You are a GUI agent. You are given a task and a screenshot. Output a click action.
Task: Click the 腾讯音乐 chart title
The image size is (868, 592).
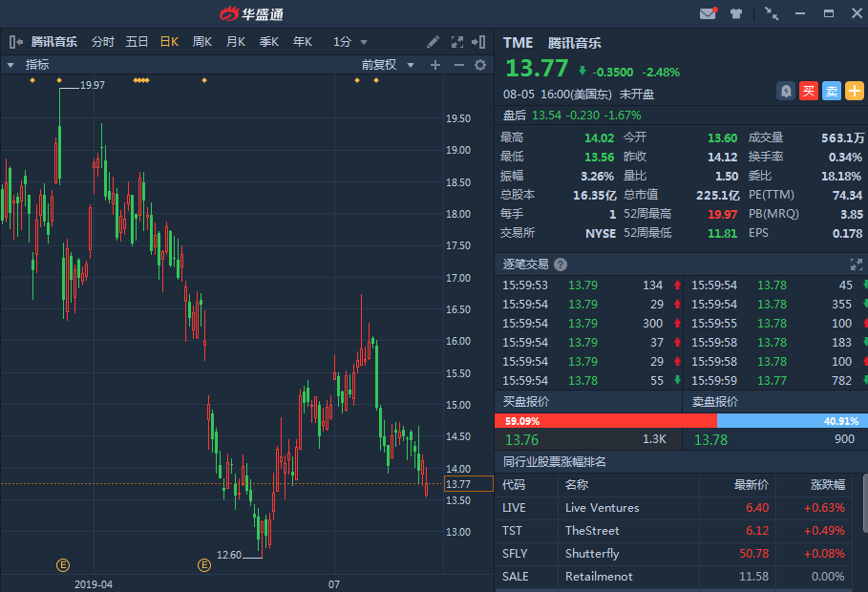tap(53, 42)
